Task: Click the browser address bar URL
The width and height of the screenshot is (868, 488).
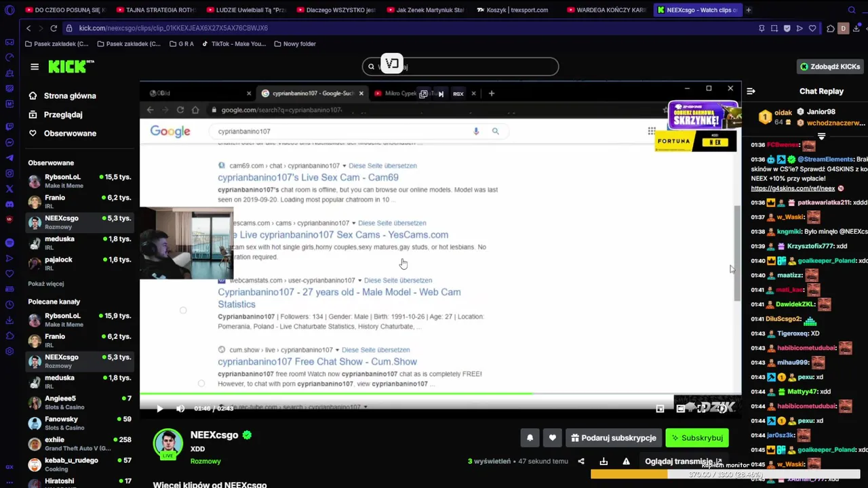Action: pyautogui.click(x=174, y=28)
